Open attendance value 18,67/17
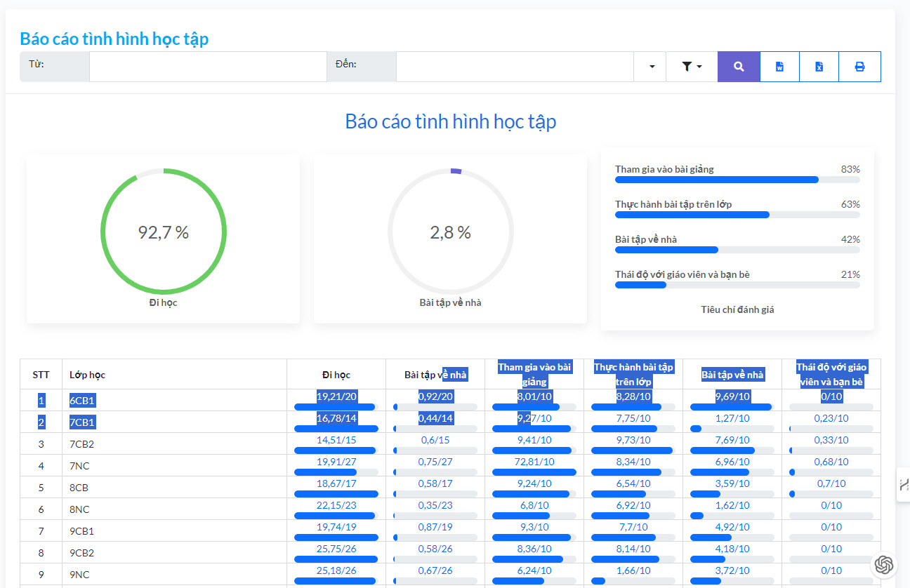Image resolution: width=910 pixels, height=588 pixels. click(336, 483)
